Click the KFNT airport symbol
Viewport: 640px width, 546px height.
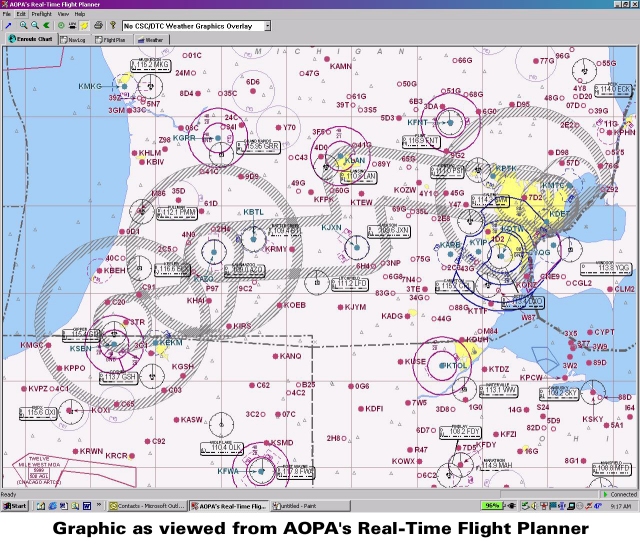click(x=450, y=122)
